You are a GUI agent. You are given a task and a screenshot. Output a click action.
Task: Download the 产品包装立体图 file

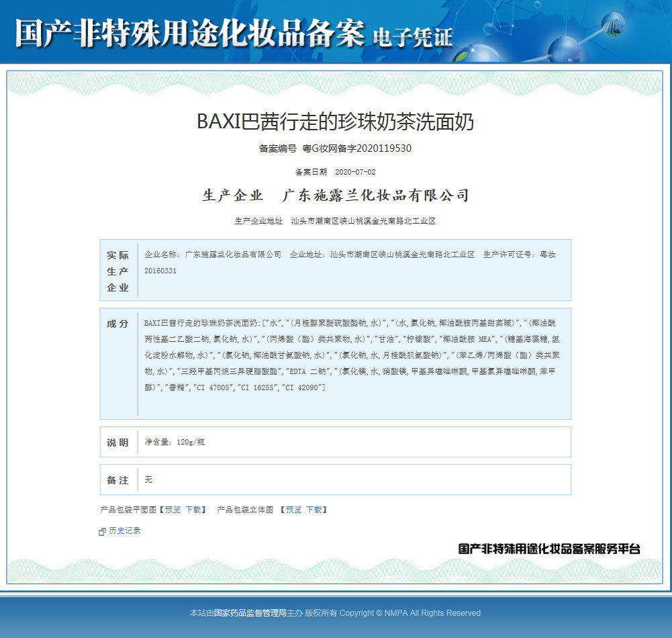(x=314, y=510)
